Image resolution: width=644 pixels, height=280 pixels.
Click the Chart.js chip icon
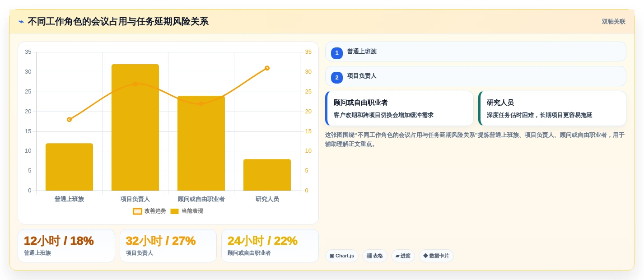[332, 256]
